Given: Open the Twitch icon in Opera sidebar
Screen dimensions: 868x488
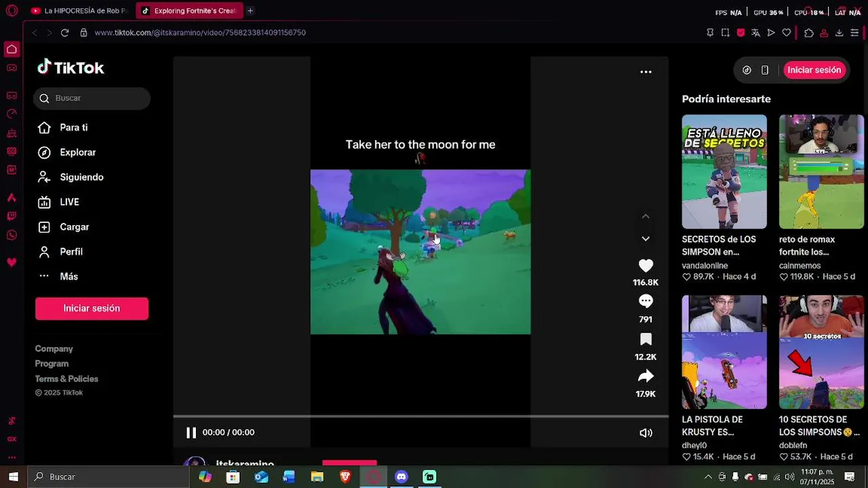Looking at the screenshot, I should click(12, 216).
